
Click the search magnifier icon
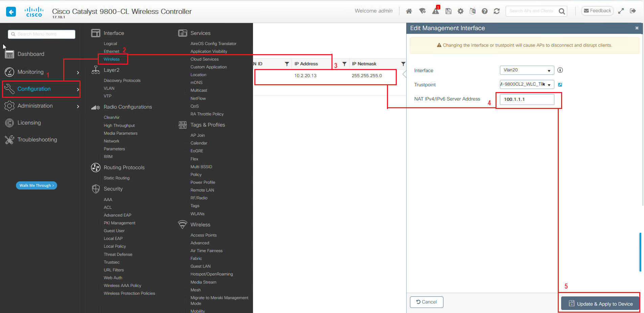(x=562, y=11)
